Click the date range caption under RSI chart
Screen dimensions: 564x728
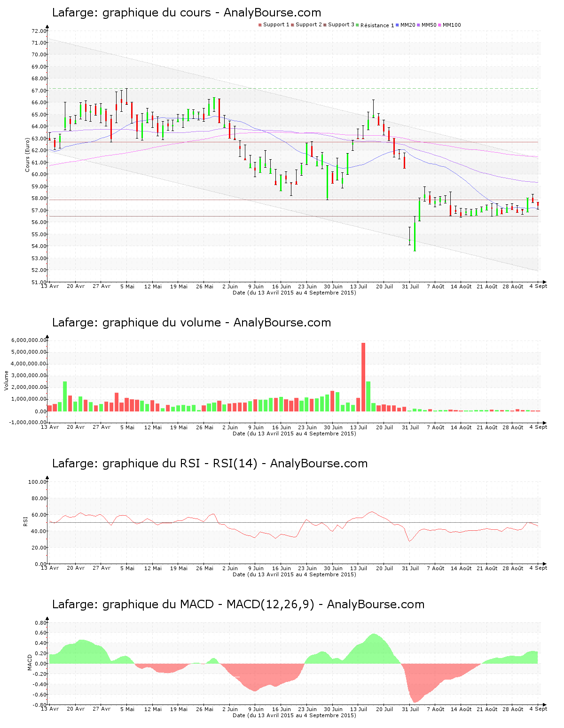[294, 574]
